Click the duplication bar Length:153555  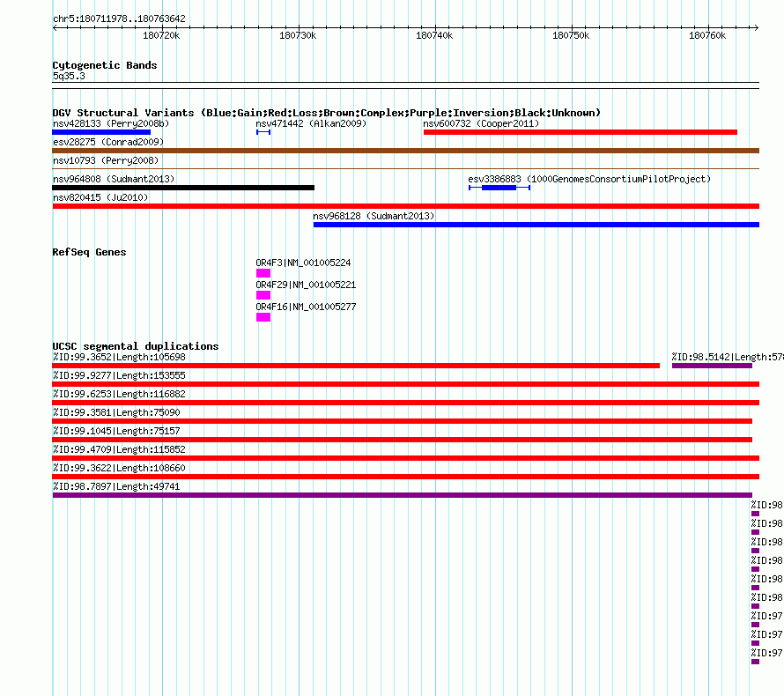tap(405, 384)
